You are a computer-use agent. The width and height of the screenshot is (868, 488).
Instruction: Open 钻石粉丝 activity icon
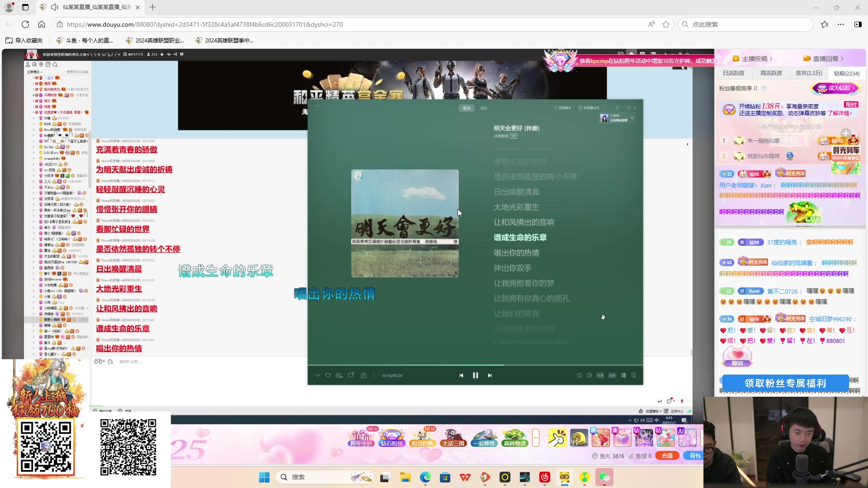click(x=392, y=438)
